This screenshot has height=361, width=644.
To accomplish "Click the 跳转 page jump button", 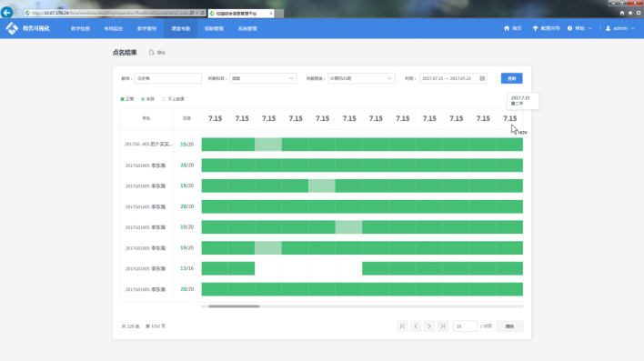I will pos(509,326).
